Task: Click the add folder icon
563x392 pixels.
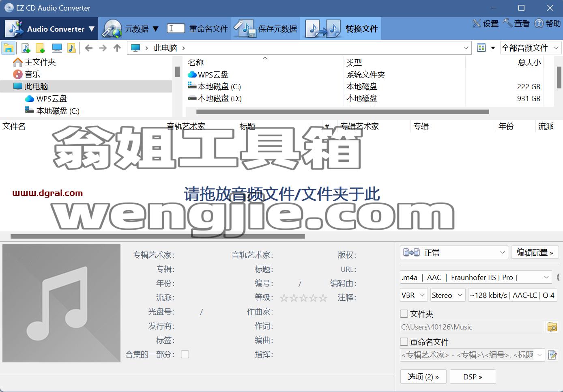Action: 40,48
